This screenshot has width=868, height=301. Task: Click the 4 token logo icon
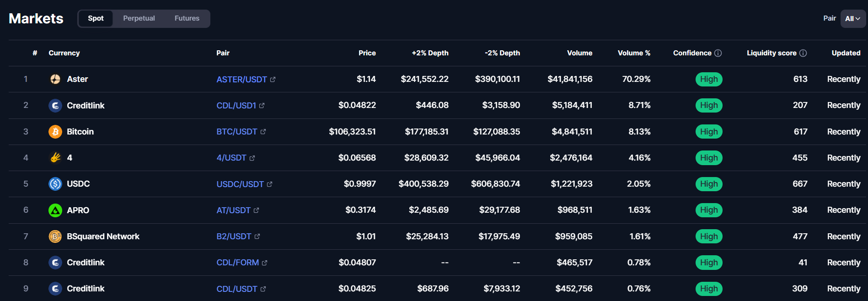[55, 158]
